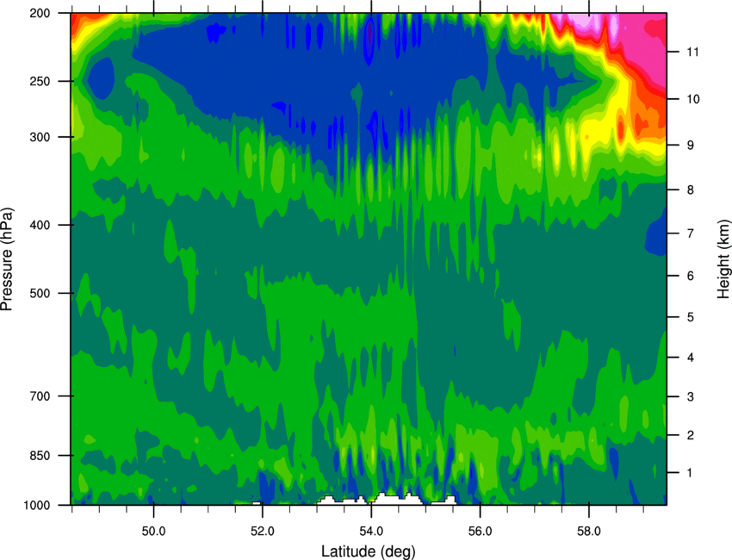The height and width of the screenshot is (560, 732).
Task: Pick the 11 km height label
Action: pos(693,52)
